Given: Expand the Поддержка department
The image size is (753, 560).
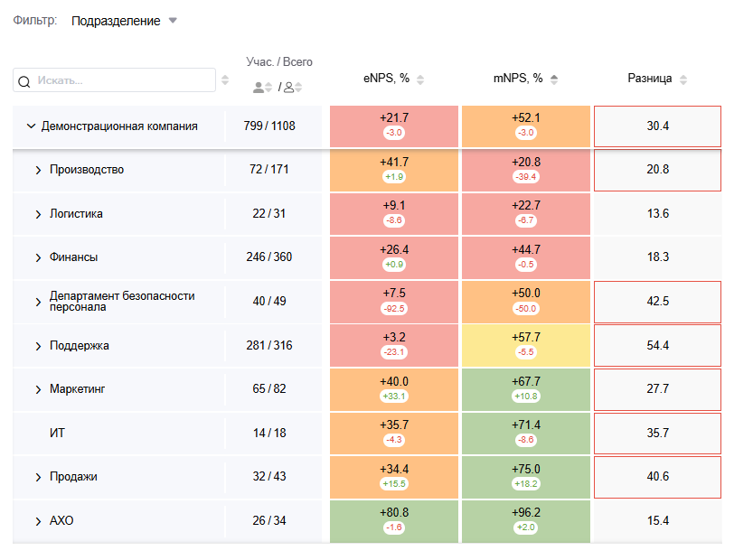Looking at the screenshot, I should (x=38, y=346).
